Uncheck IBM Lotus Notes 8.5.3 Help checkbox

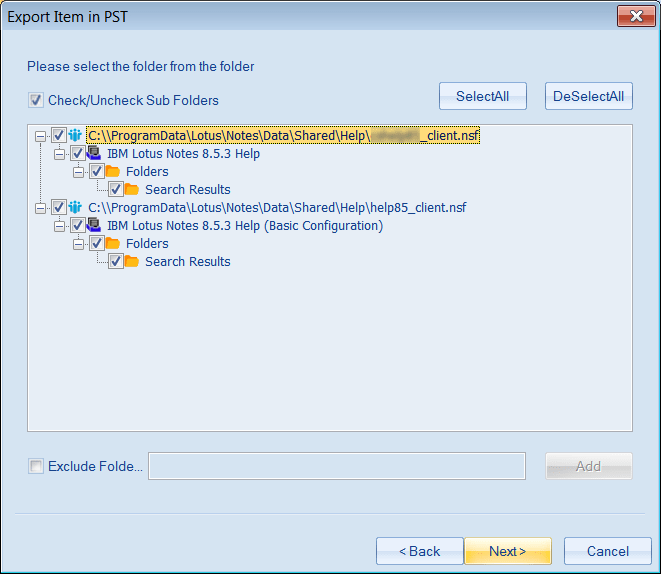tap(78, 153)
